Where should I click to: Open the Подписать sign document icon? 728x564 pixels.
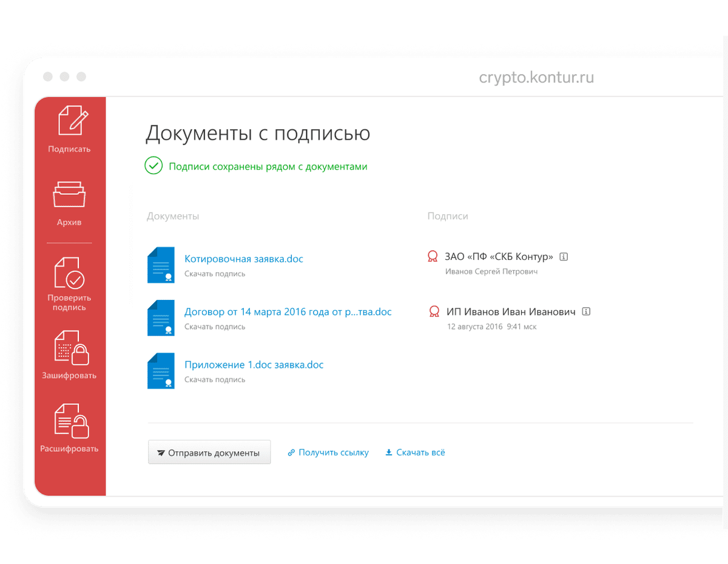[73, 120]
